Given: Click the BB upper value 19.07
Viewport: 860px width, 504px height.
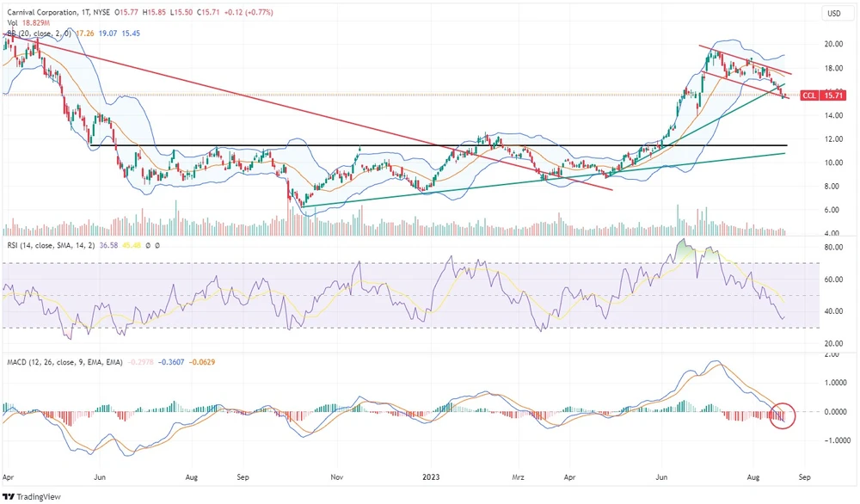Looking at the screenshot, I should (108, 33).
